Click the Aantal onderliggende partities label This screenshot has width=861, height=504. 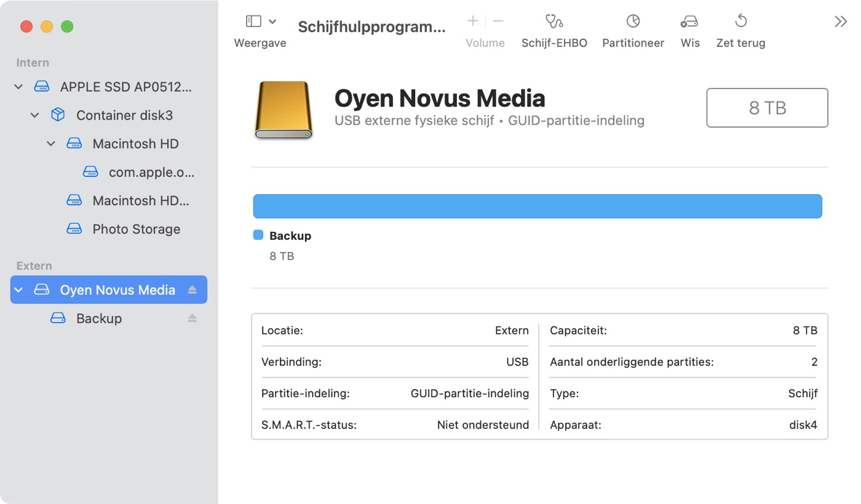(632, 362)
